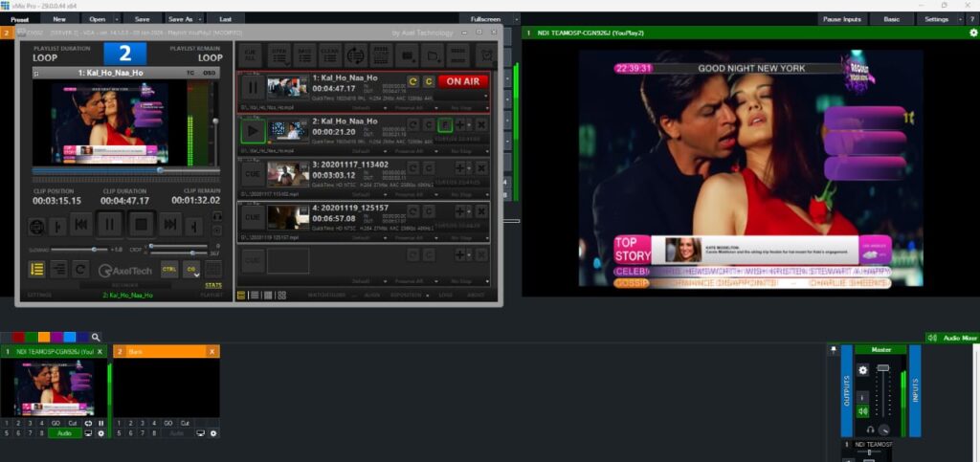Pause playback in YouPlay transport controls
Screen dimensions: 980x462
110,224
